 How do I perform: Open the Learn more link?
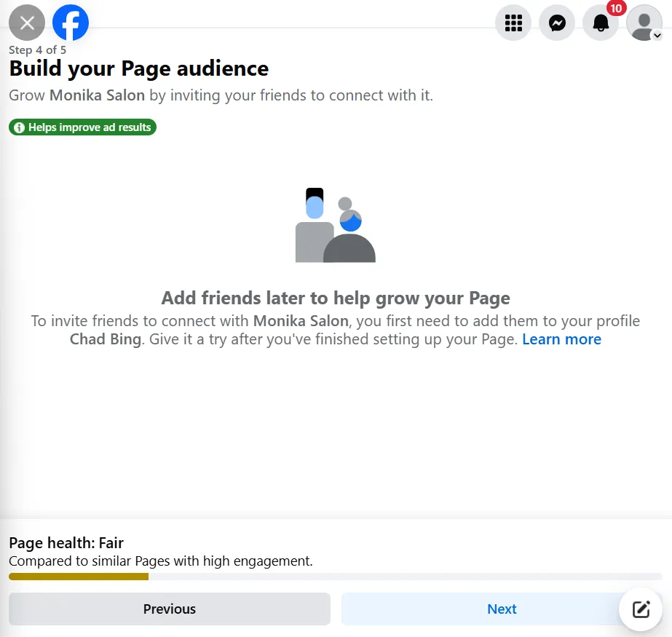point(561,339)
